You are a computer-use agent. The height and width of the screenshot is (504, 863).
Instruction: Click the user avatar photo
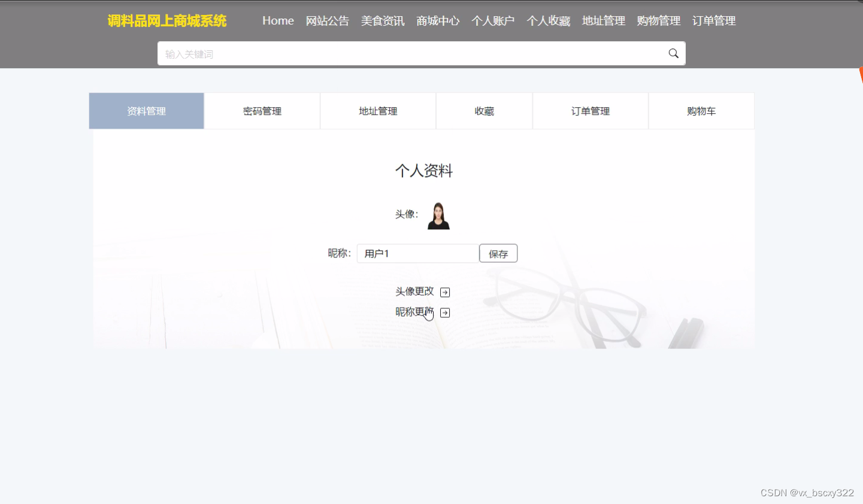[x=438, y=216]
